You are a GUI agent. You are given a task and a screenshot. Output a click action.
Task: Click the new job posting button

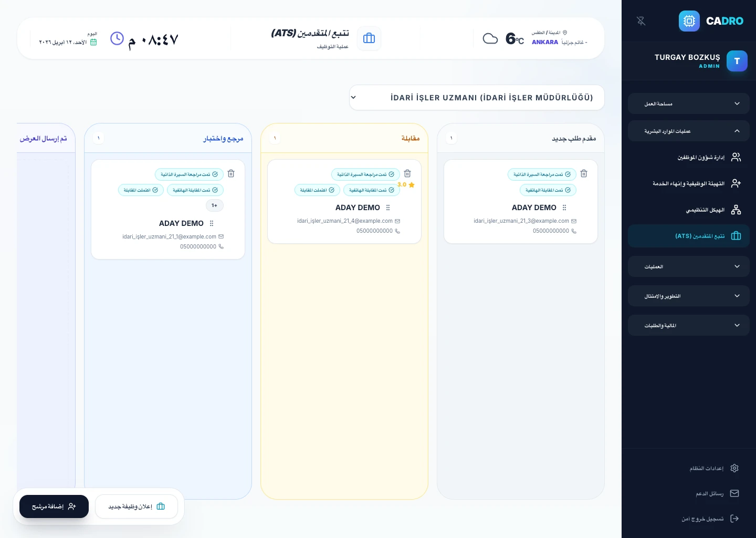tap(136, 506)
